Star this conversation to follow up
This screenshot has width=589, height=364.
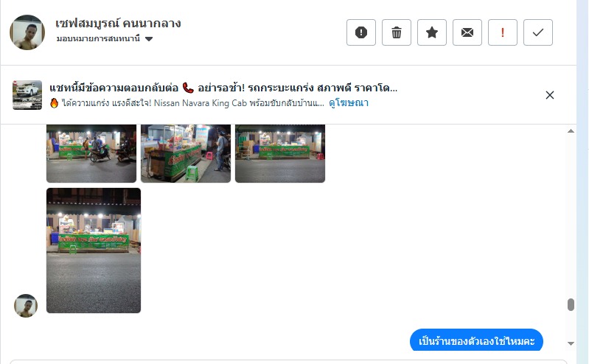(x=431, y=32)
